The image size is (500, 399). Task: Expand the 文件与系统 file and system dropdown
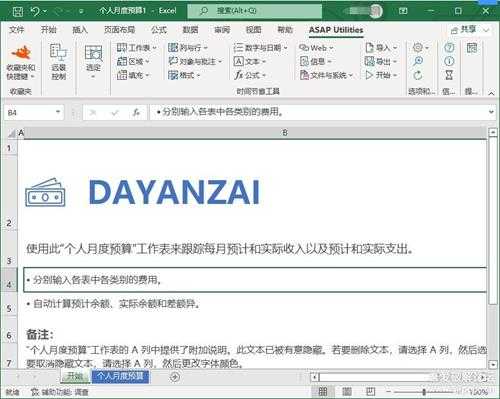(326, 75)
